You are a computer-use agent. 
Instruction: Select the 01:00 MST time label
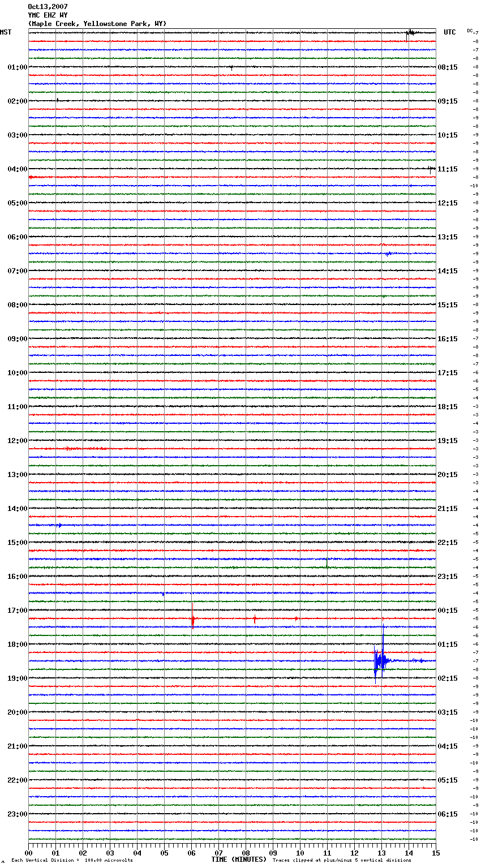click(x=18, y=67)
